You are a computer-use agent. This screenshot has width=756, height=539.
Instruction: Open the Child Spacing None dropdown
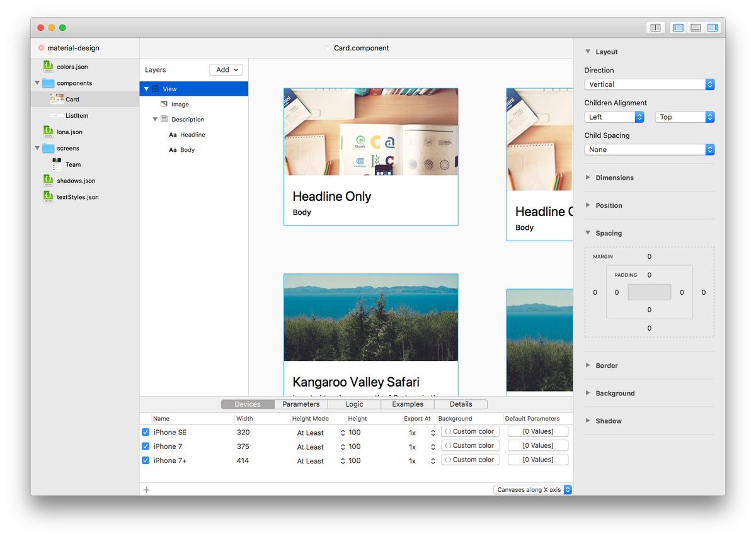650,150
